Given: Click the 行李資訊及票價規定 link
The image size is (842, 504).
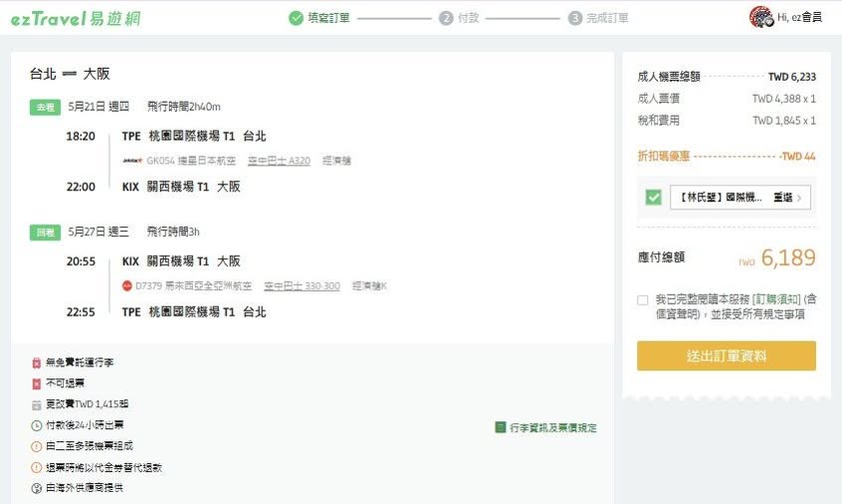Looking at the screenshot, I should pos(552,427).
